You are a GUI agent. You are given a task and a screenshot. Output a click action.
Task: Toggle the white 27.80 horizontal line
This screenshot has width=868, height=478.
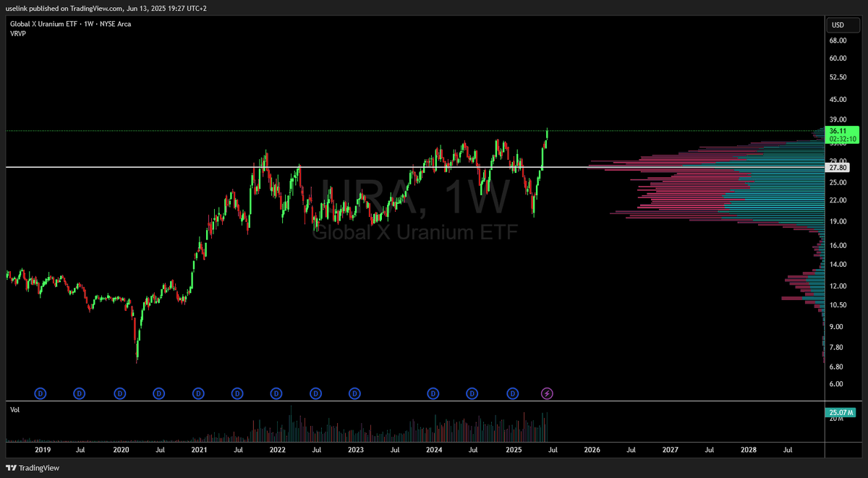pos(289,166)
